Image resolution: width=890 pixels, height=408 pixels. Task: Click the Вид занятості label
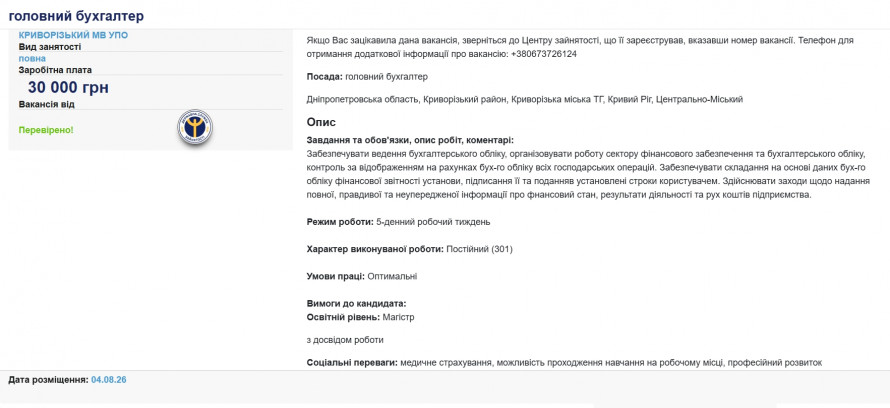50,47
